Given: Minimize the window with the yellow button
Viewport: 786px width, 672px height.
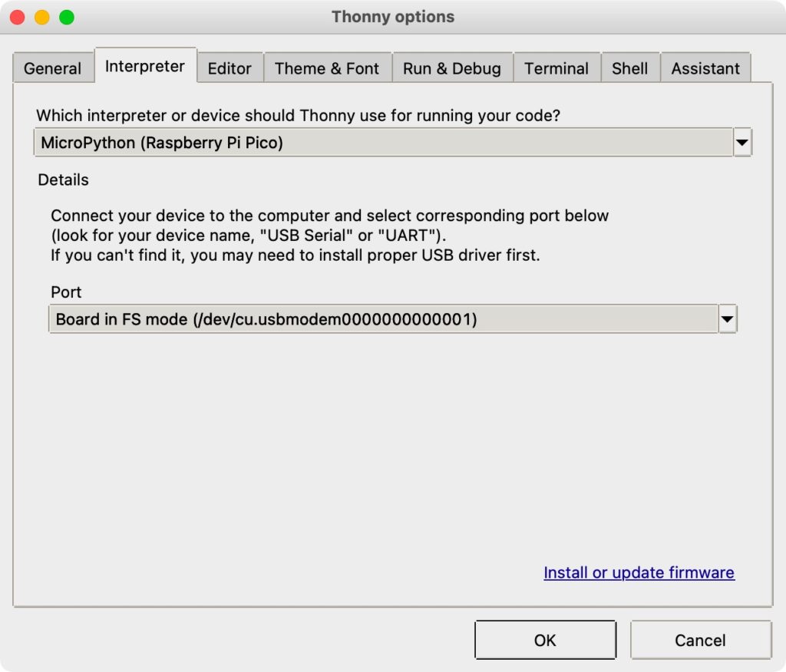Looking at the screenshot, I should pos(41,17).
